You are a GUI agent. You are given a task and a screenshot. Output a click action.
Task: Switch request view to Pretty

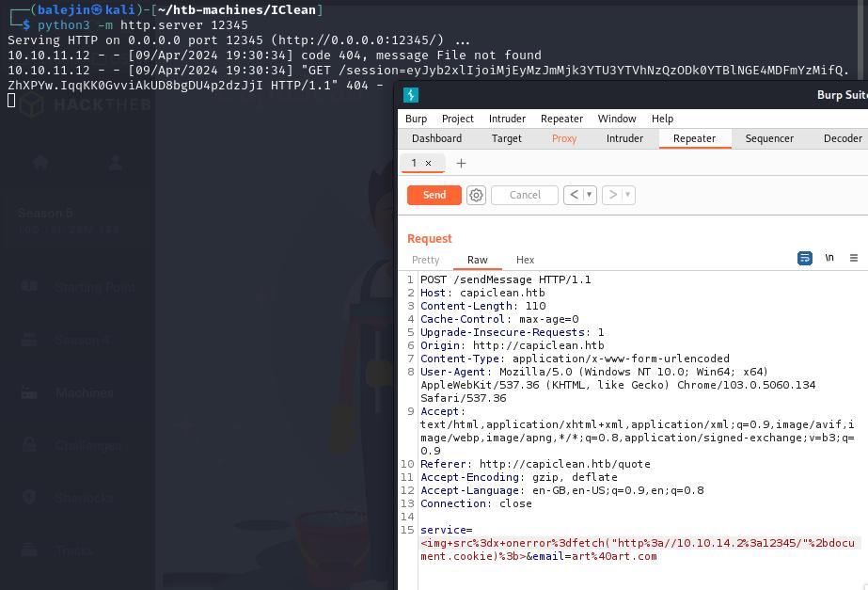(x=425, y=260)
